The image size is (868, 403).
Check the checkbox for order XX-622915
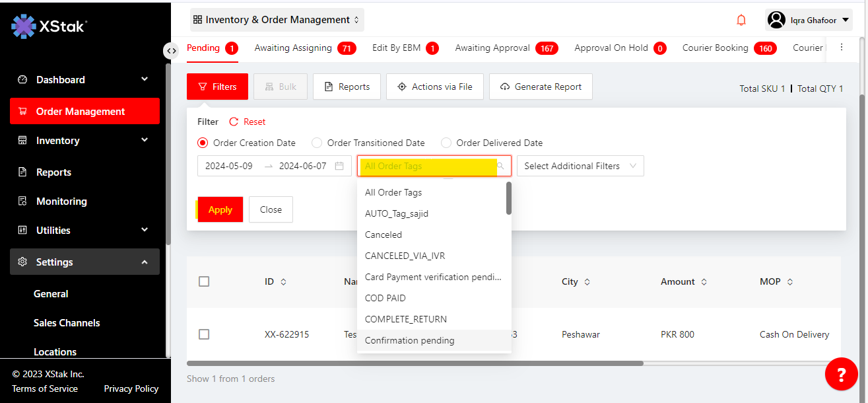point(204,334)
